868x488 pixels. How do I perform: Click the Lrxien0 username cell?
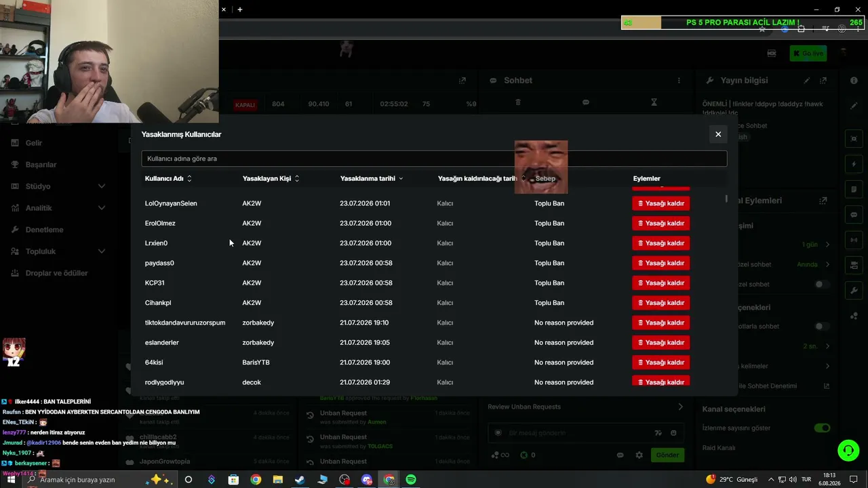click(156, 243)
